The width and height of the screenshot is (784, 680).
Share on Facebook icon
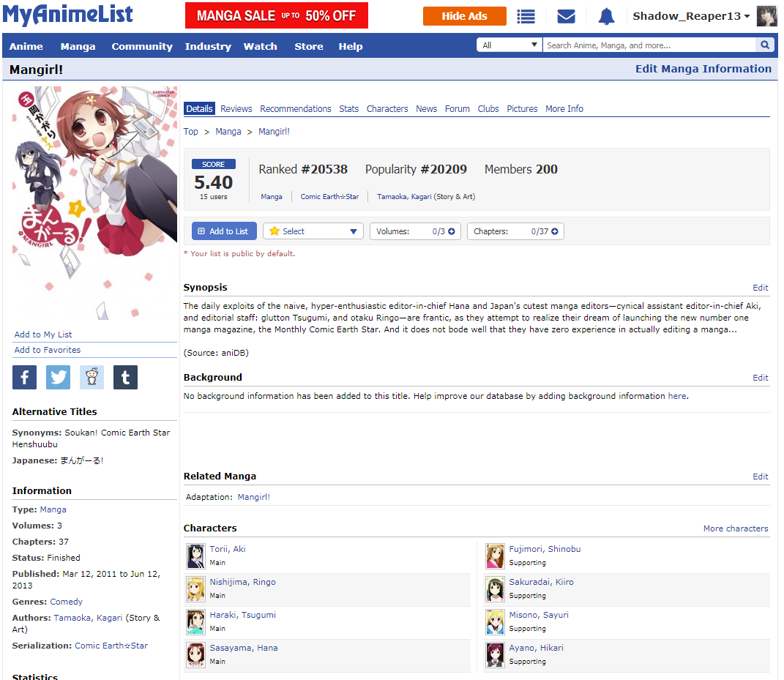(24, 377)
